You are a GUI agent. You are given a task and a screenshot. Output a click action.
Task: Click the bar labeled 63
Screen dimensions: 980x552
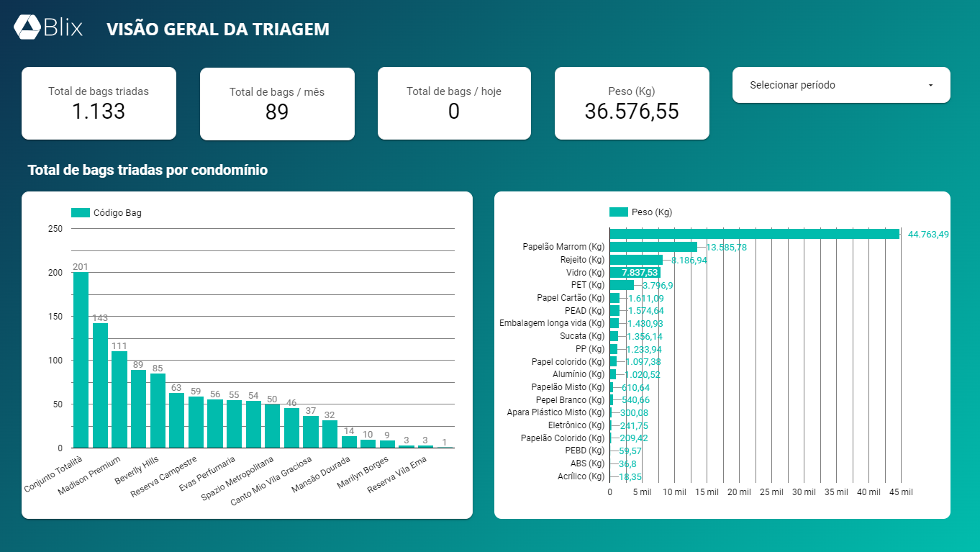pos(176,420)
